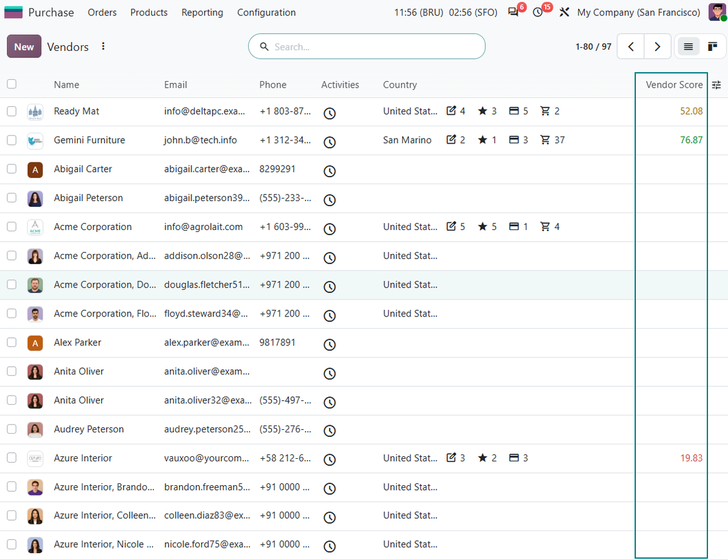This screenshot has height=560, width=728.
Task: Sort by the Name column header
Action: point(66,85)
